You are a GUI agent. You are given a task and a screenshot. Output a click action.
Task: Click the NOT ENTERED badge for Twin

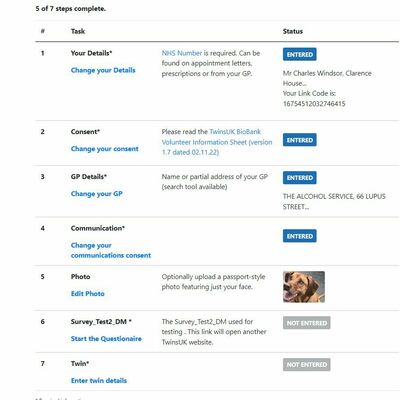[307, 365]
